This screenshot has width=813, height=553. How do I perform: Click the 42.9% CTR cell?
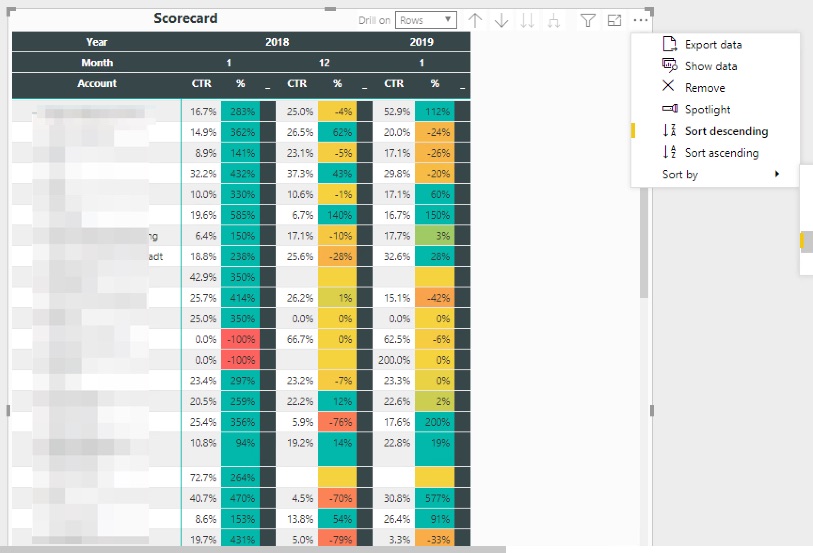pyautogui.click(x=202, y=277)
